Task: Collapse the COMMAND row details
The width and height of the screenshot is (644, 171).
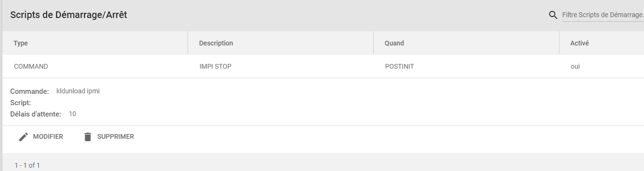Action: click(322, 66)
